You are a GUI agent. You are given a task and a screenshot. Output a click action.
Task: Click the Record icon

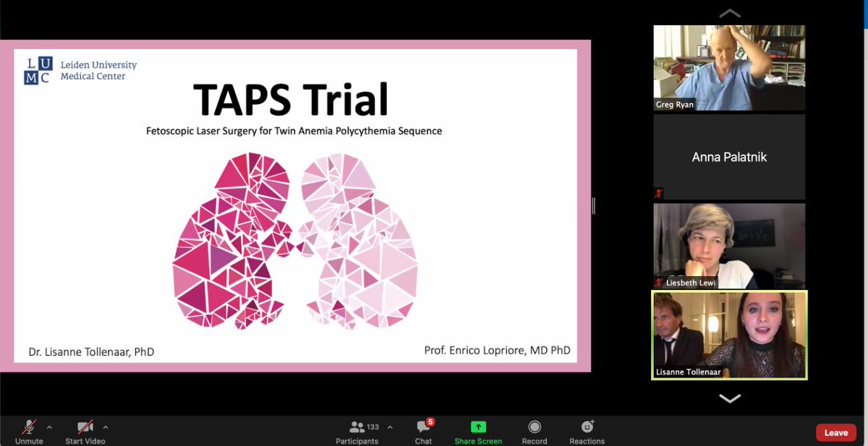tap(535, 426)
